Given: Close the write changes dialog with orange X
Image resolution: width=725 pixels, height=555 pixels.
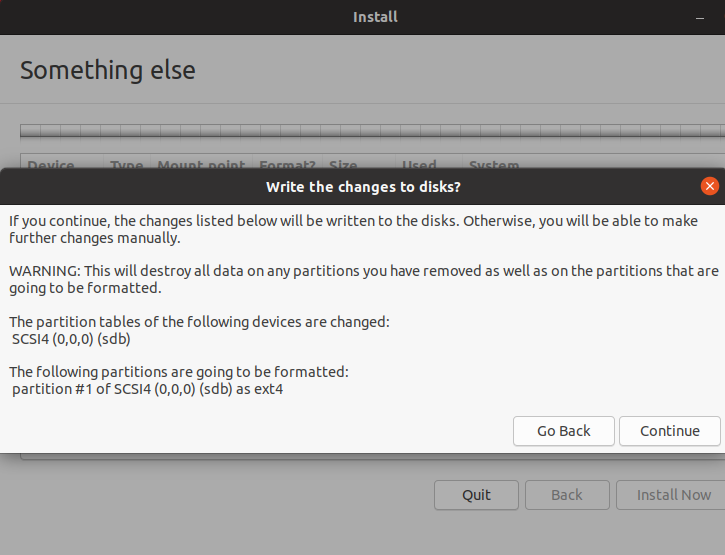Looking at the screenshot, I should 710,186.
